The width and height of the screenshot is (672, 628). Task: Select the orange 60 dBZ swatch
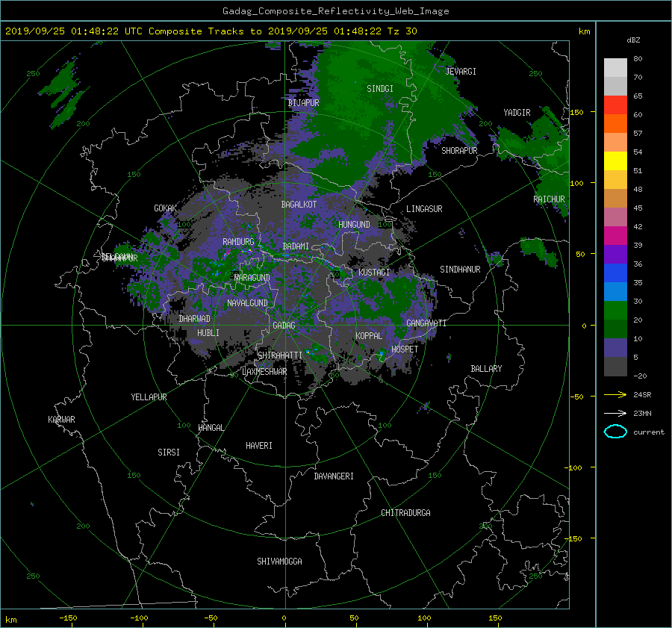pos(615,123)
